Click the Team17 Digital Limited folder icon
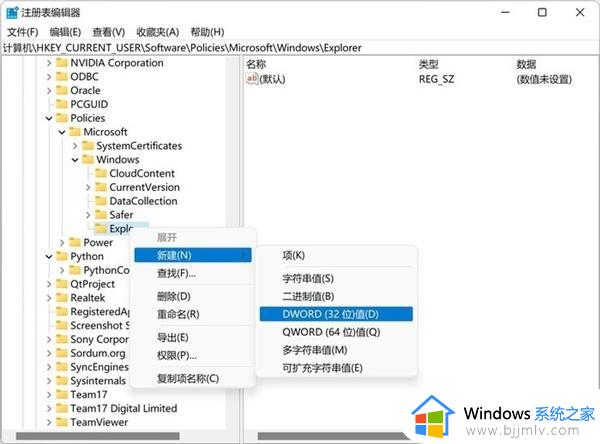Viewport: 600px width, 444px height. point(62,408)
